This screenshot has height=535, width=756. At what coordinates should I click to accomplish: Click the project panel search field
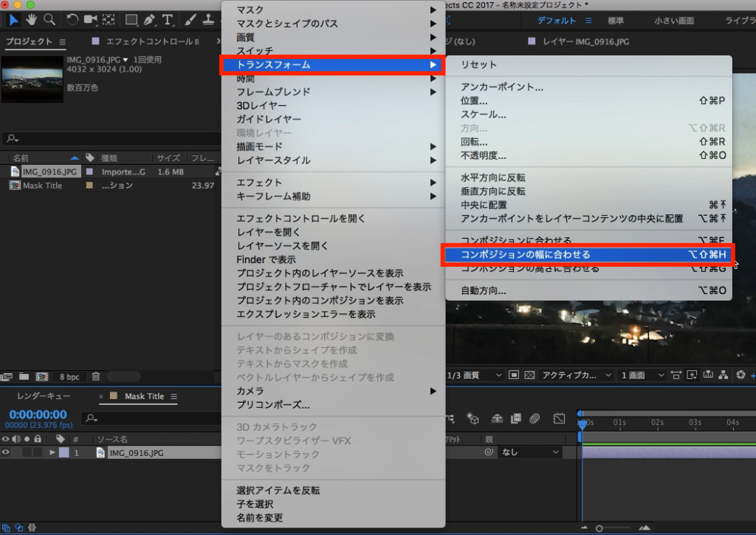[111, 138]
